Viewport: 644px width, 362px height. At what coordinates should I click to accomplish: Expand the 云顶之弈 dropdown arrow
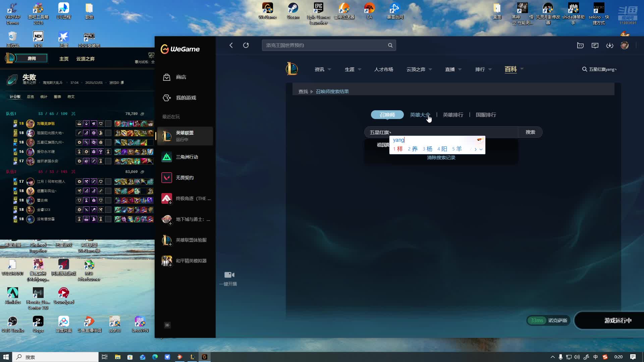pos(430,69)
